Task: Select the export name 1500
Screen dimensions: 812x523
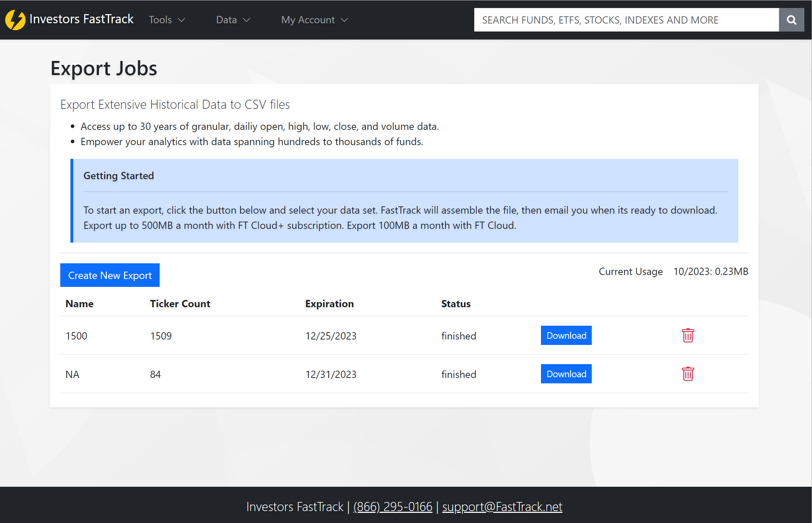Action: coord(76,336)
